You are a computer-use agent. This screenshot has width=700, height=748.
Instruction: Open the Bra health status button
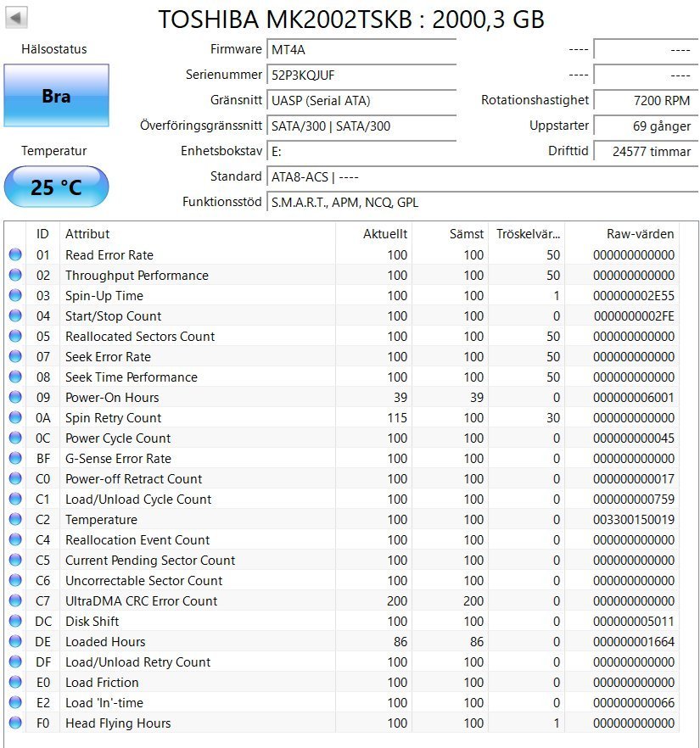click(56, 95)
